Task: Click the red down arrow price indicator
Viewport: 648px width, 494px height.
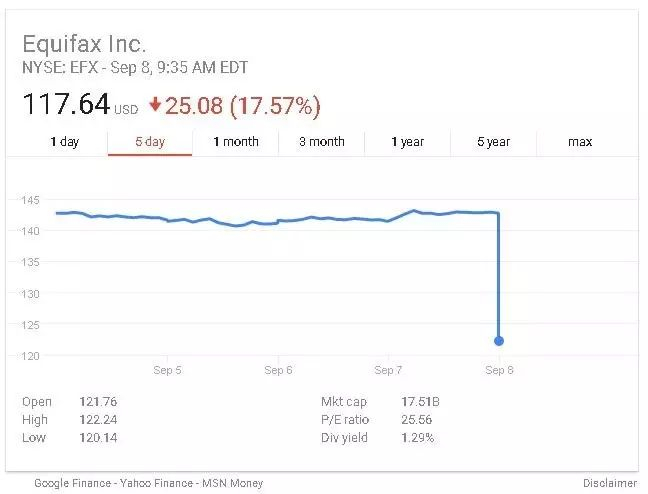Action: (x=154, y=104)
